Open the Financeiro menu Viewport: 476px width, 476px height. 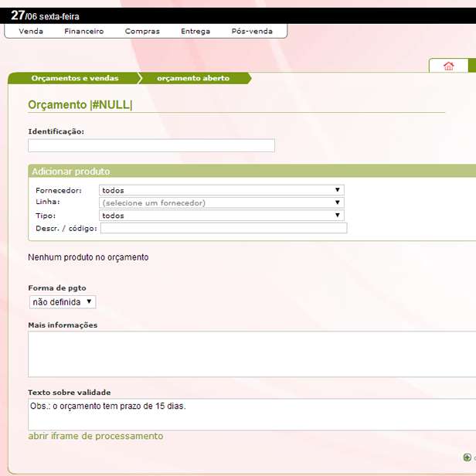point(84,32)
